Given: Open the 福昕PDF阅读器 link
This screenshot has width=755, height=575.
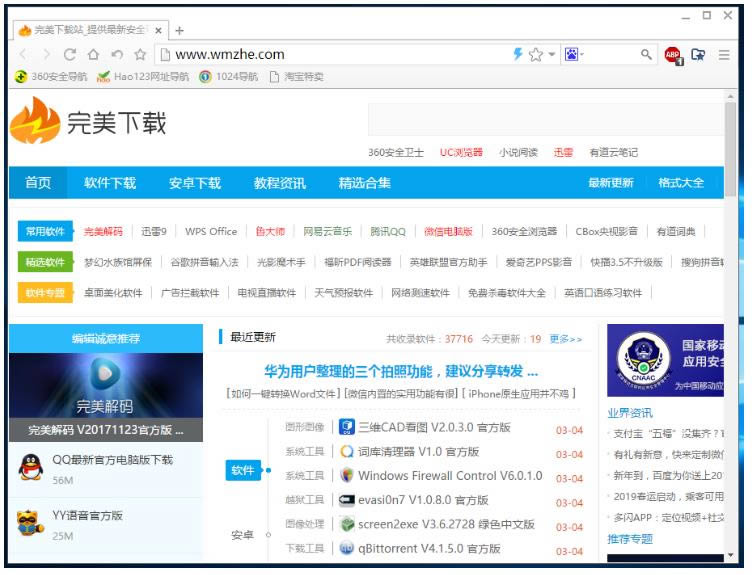Looking at the screenshot, I should tap(358, 262).
